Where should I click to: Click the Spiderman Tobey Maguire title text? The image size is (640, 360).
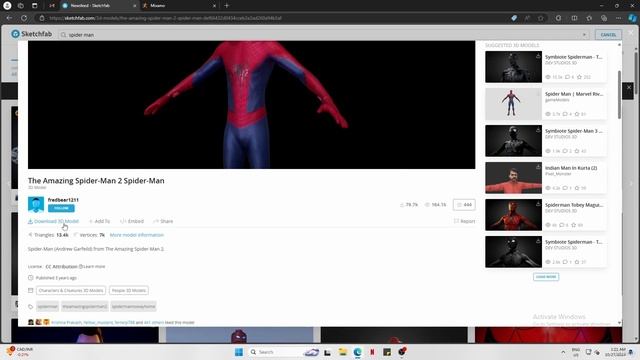[x=574, y=205]
